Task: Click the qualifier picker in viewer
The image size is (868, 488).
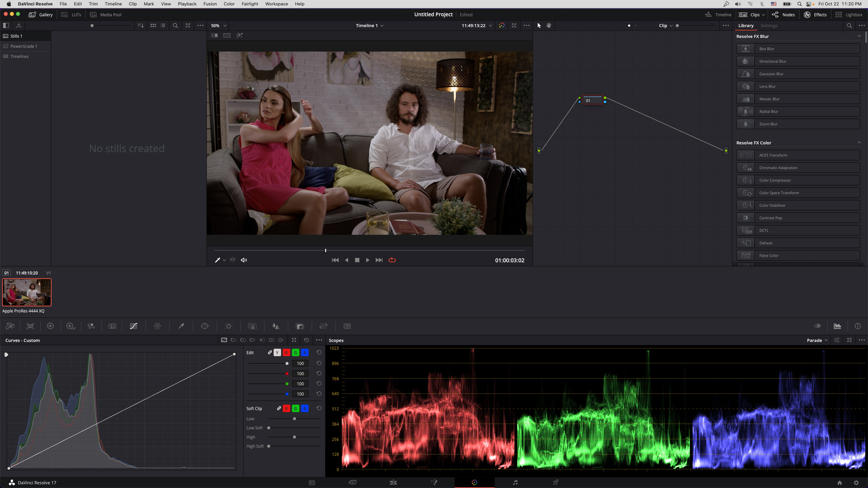Action: pyautogui.click(x=218, y=260)
